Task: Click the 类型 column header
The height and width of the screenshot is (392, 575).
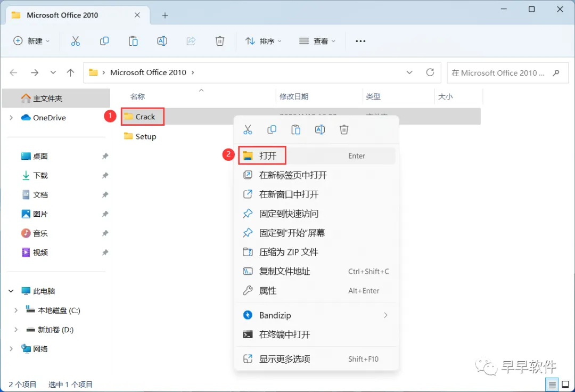Action: click(x=373, y=96)
